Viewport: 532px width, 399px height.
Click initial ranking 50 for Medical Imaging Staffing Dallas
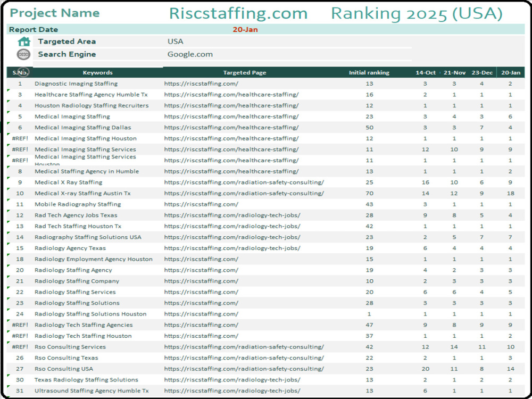(x=369, y=128)
